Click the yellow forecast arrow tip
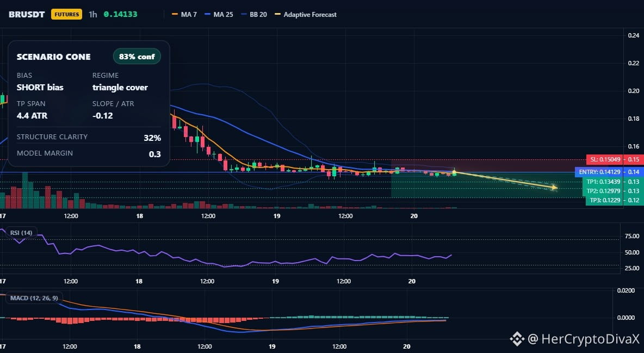 555,188
